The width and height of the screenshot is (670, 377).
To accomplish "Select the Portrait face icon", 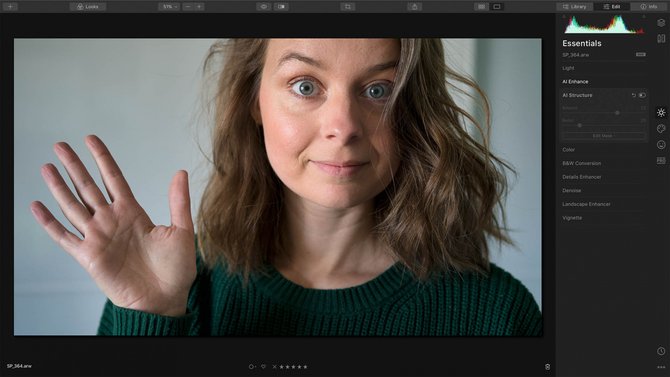I will pyautogui.click(x=661, y=145).
